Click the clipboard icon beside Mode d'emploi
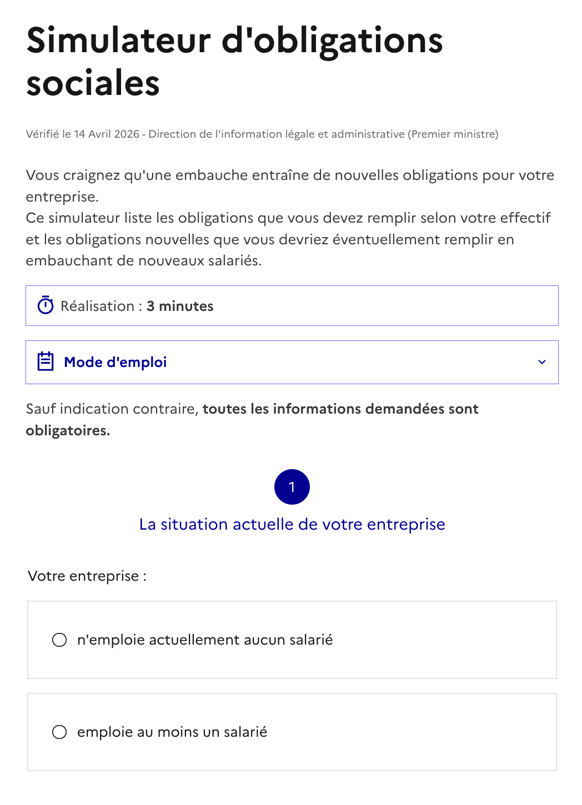 coord(42,362)
